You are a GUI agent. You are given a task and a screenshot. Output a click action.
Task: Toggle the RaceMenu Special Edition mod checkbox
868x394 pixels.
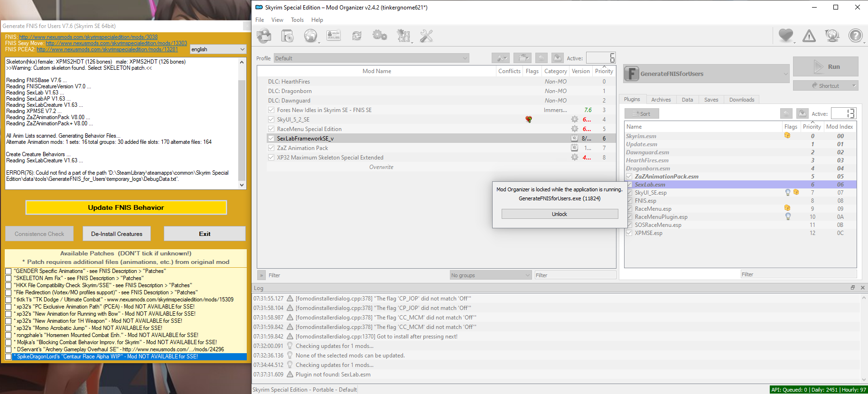tap(271, 129)
